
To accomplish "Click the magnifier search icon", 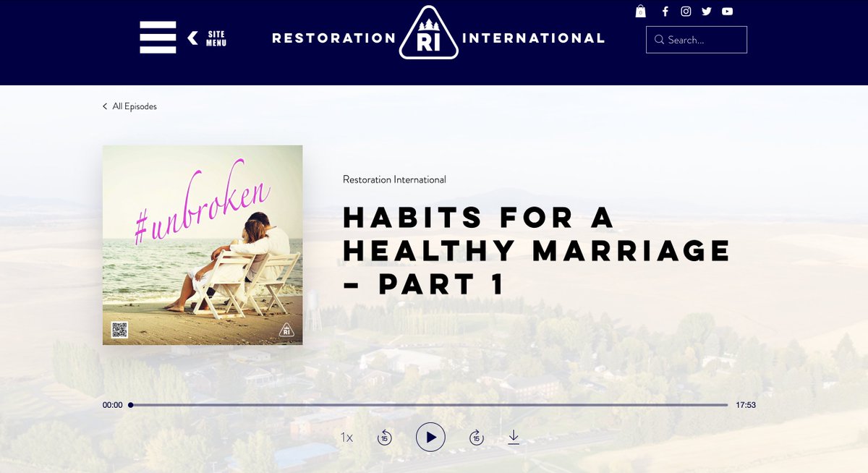I will point(659,40).
